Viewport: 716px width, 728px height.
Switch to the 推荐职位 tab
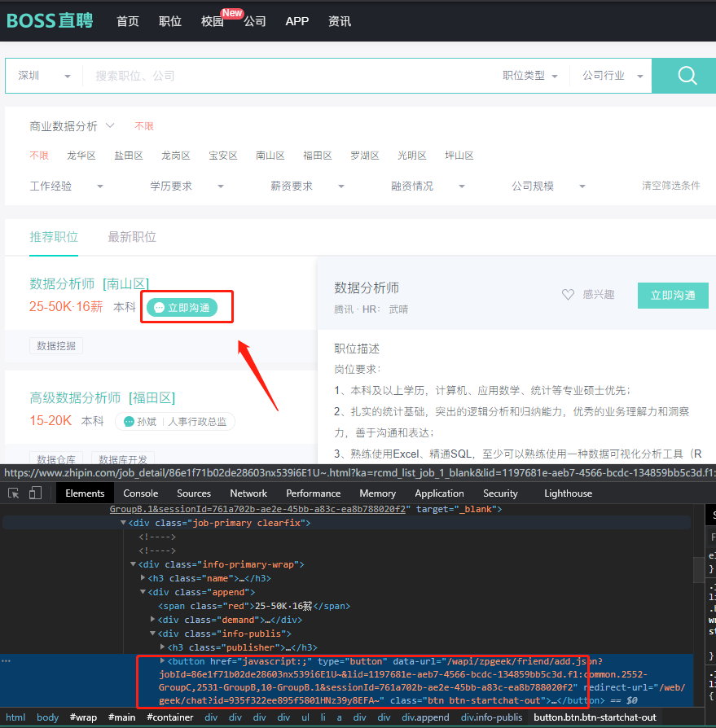coord(54,237)
